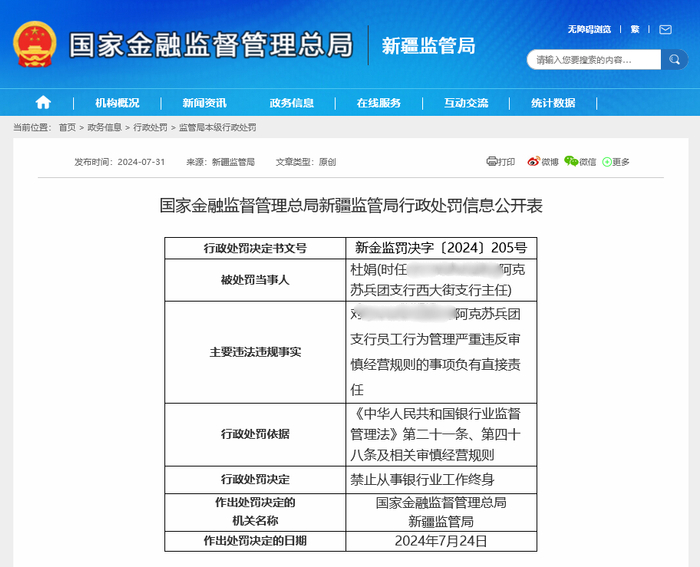The image size is (700, 567).
Task: Open 无障碍浏览 accessibility link
Action: (x=589, y=29)
